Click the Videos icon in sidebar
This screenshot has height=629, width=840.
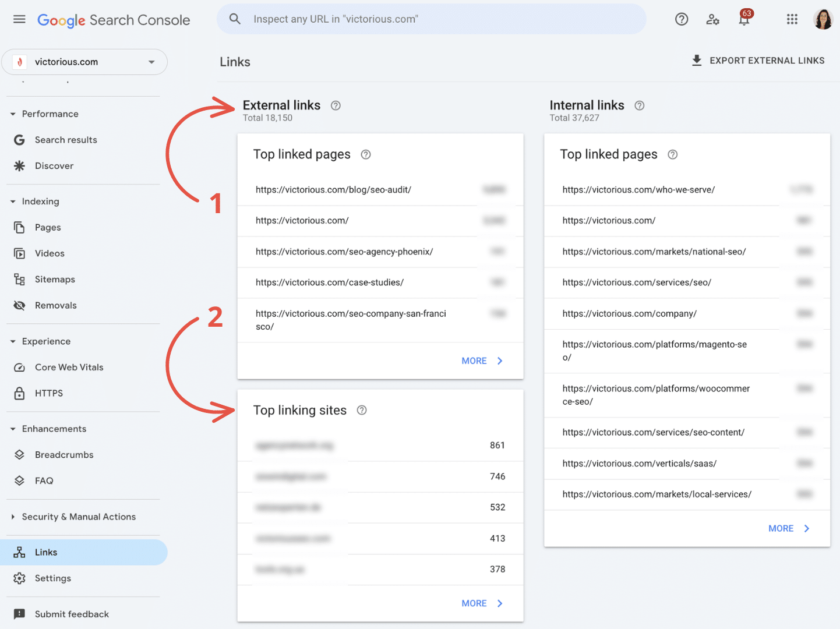pos(19,253)
